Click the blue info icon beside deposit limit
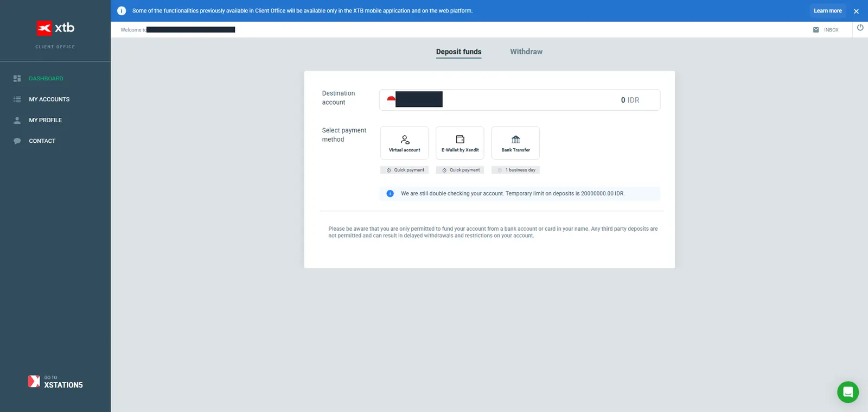The width and height of the screenshot is (868, 412). click(390, 194)
